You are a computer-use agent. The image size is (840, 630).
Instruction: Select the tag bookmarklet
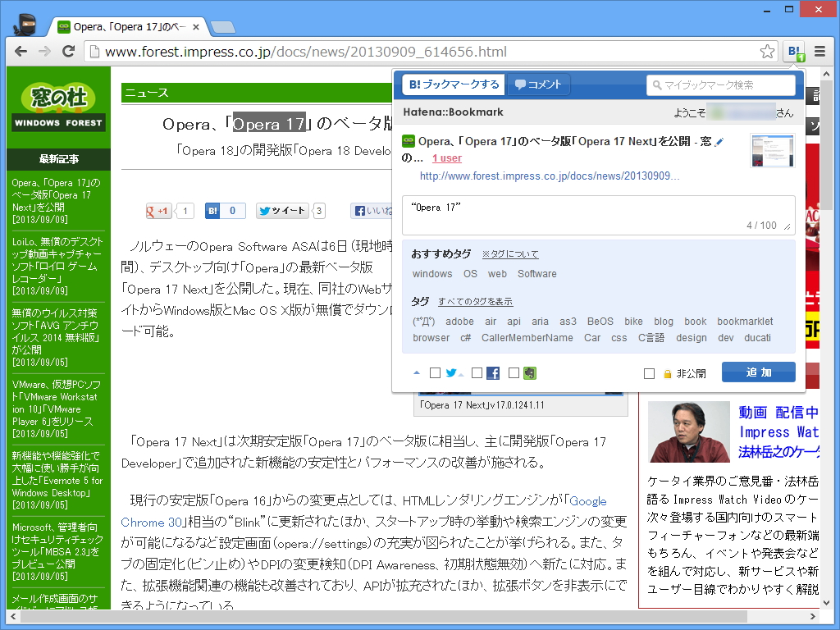tap(745, 322)
